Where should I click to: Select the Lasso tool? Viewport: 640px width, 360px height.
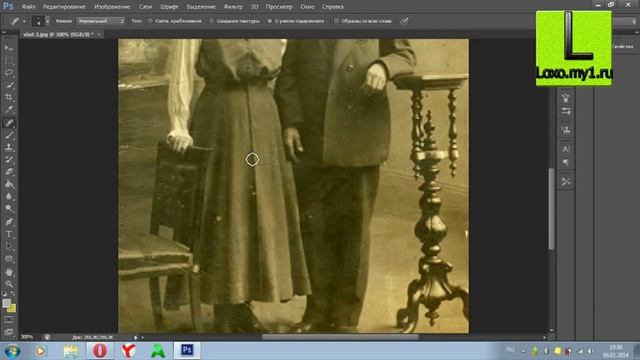coord(9,73)
